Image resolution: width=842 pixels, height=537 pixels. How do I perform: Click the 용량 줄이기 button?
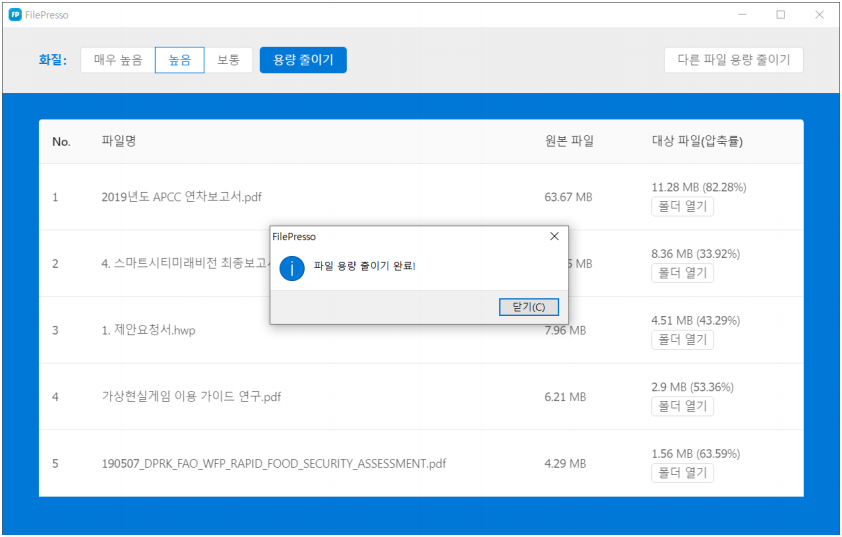click(x=303, y=60)
